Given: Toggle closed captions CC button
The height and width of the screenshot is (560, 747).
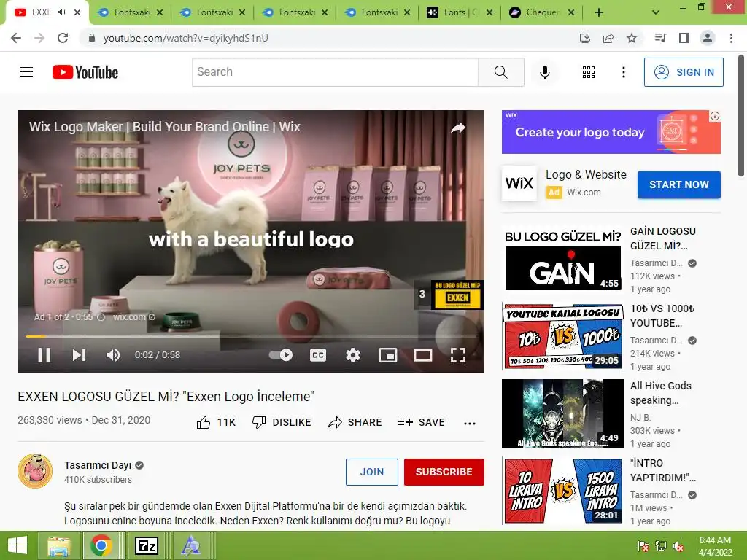Looking at the screenshot, I should pyautogui.click(x=318, y=355).
